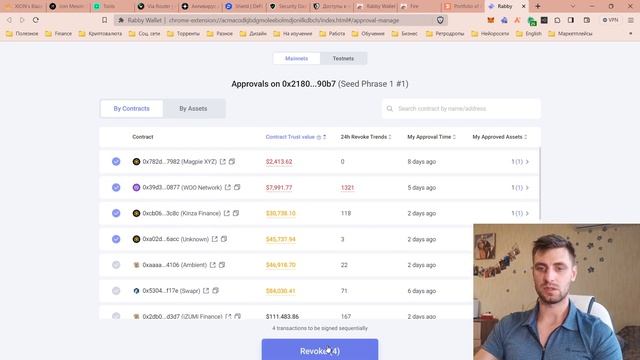Viewport: 640px width, 360px height.
Task: Open WOO Network contract external link icon
Action: pos(228,187)
